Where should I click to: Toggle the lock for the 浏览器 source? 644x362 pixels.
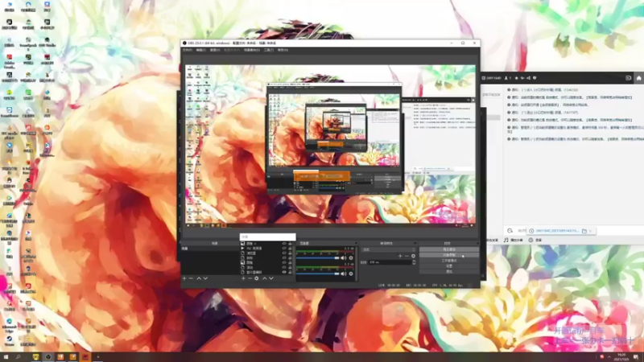290,253
